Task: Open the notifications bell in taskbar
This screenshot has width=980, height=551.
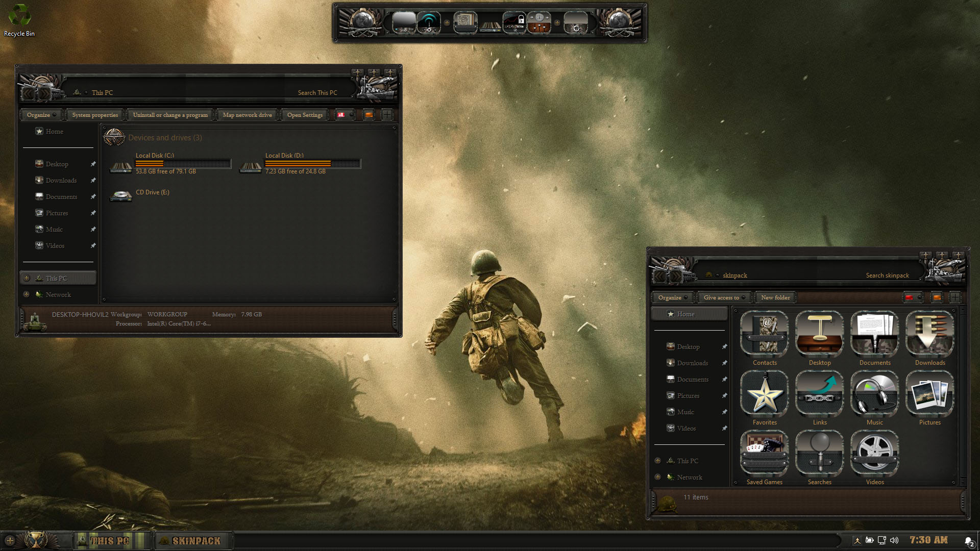Action: tap(968, 541)
